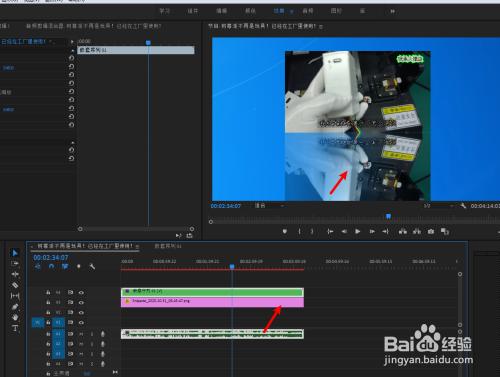This screenshot has width=500, height=377.
Task: Open the playback resolution 1/2 dropdown
Action: [x=438, y=206]
